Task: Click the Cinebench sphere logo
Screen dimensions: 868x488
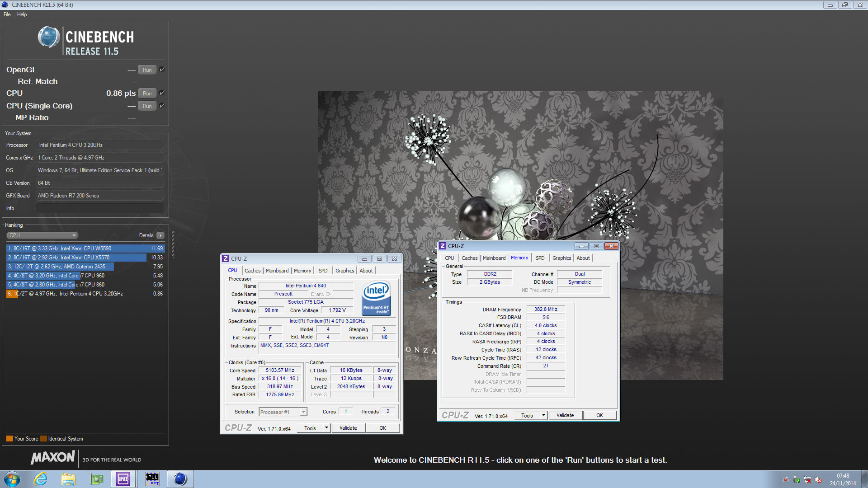Action: 49,37
